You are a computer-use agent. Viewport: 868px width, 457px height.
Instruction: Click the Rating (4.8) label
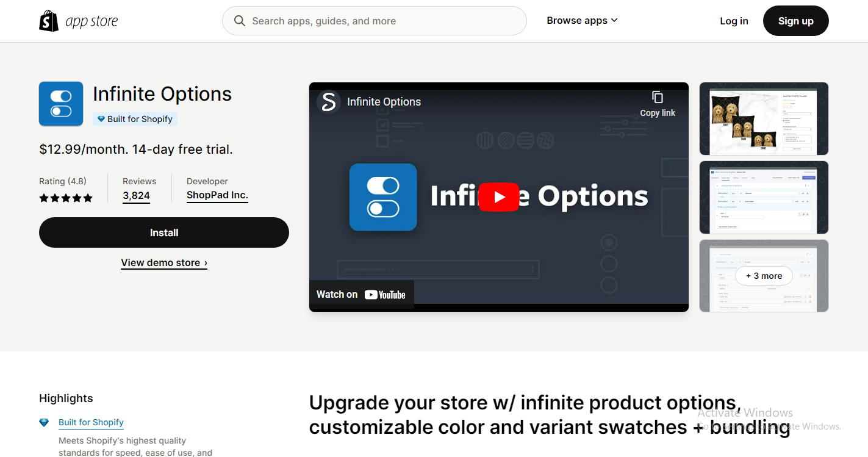[63, 181]
